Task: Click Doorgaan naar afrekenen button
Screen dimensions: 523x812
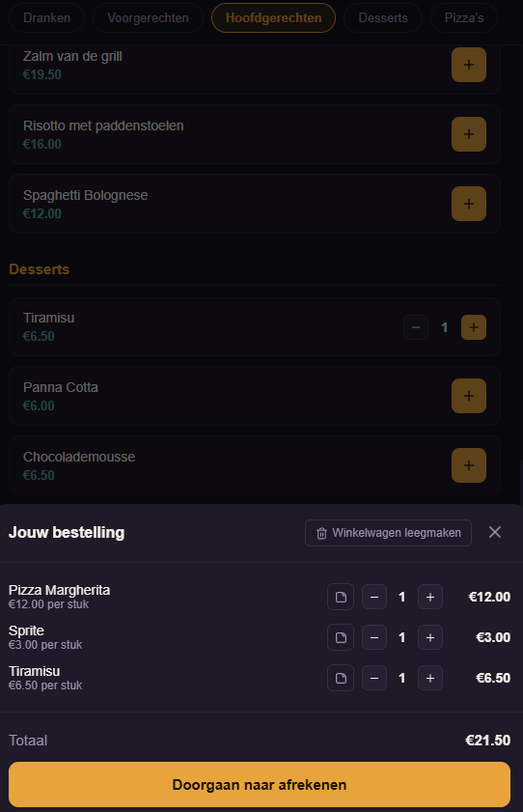Action: [x=260, y=785]
